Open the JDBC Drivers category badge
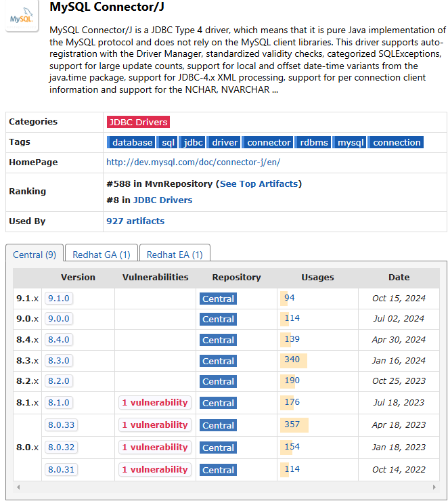This screenshot has height=501, width=448. click(138, 122)
